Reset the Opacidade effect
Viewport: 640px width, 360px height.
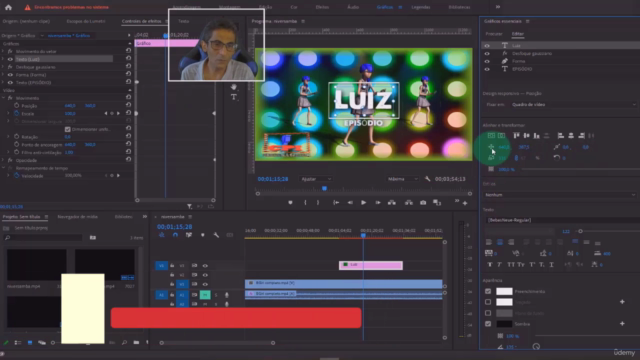coord(128,160)
